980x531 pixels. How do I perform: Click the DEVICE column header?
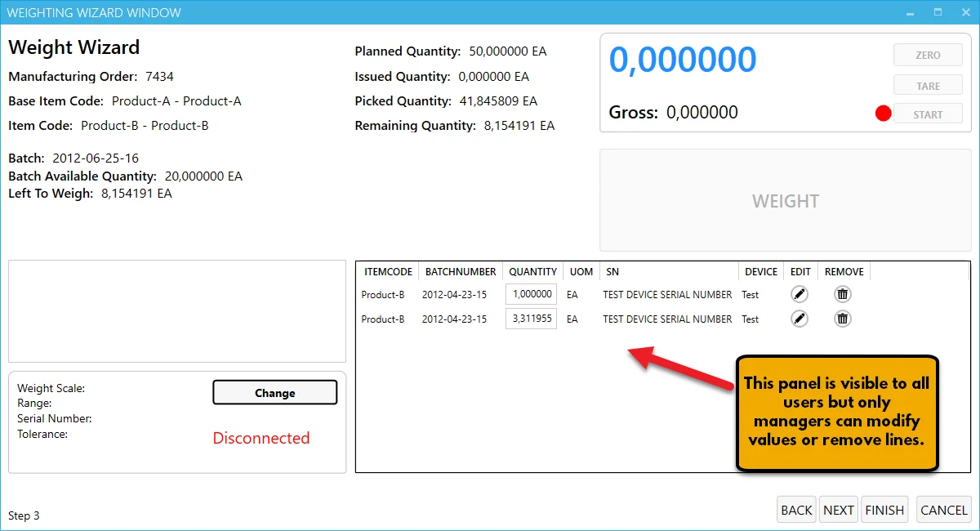click(761, 271)
